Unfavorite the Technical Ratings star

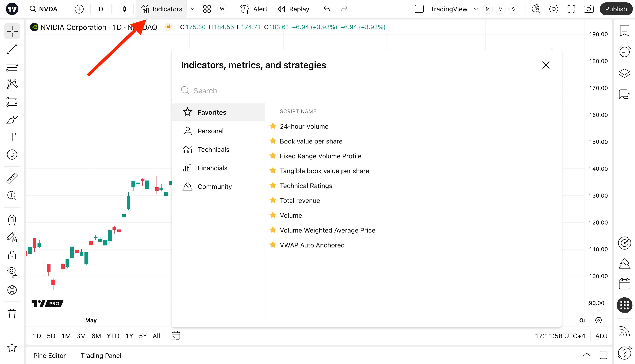click(273, 186)
